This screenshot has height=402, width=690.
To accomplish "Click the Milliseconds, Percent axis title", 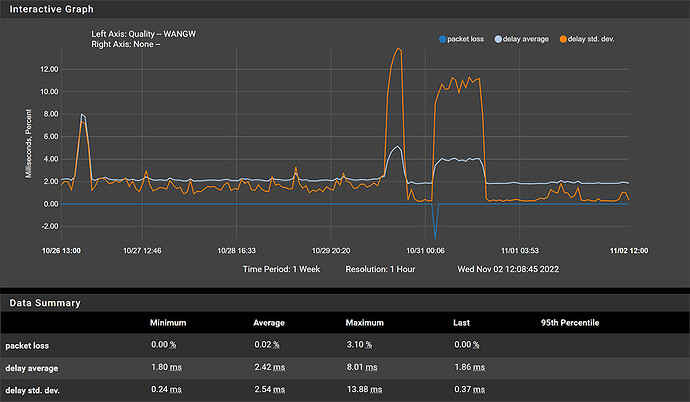I will [x=29, y=143].
